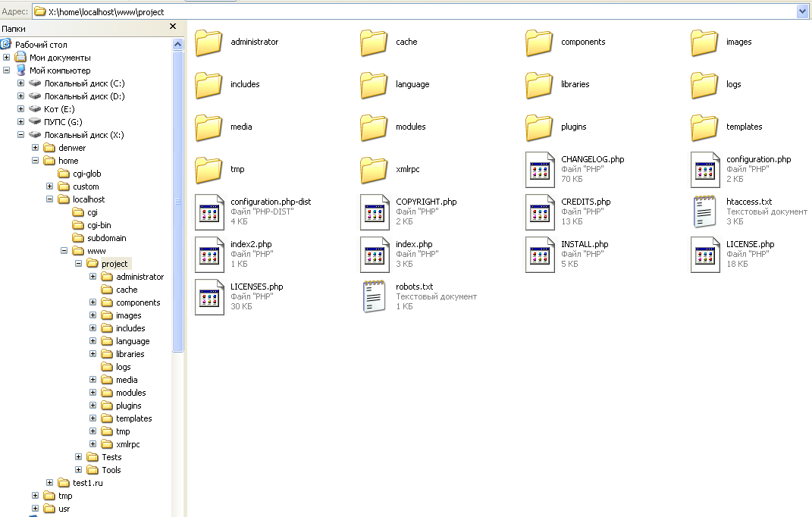The height and width of the screenshot is (517, 812).
Task: Select the file name configuration.php-dist
Action: coord(271,202)
